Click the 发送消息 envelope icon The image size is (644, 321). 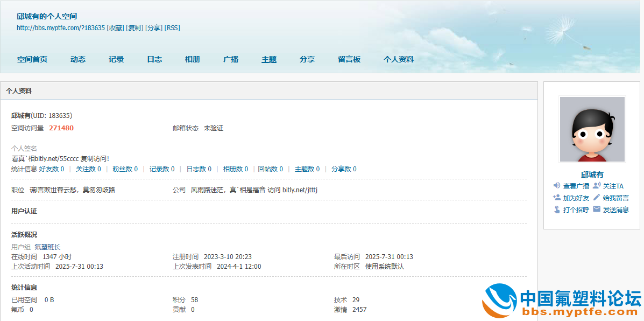tap(597, 210)
